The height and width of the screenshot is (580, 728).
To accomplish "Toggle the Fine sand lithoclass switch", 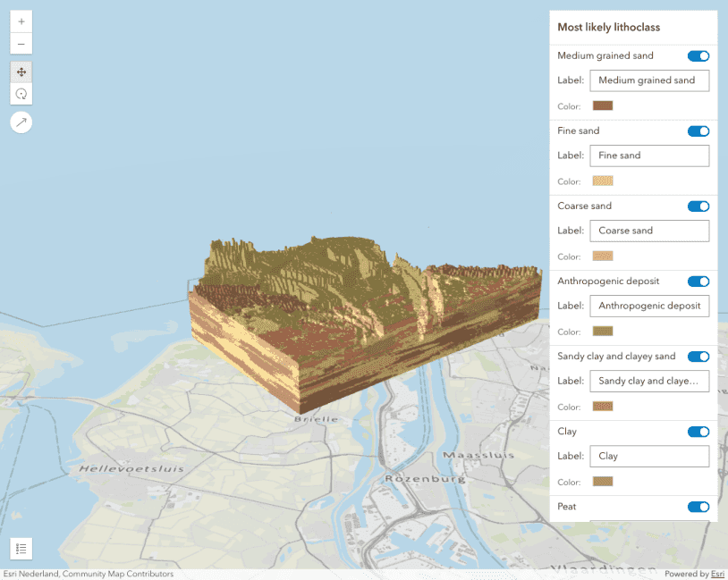I will tap(698, 131).
